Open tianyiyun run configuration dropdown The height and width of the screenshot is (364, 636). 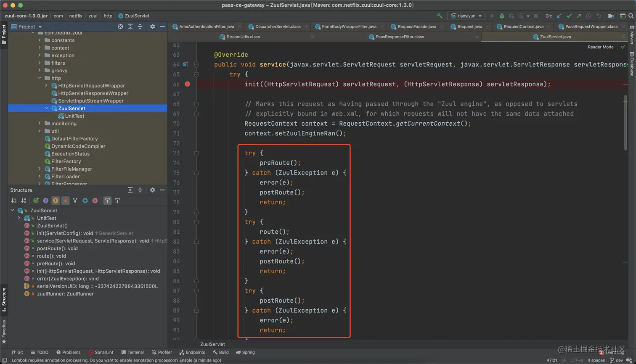pyautogui.click(x=466, y=16)
